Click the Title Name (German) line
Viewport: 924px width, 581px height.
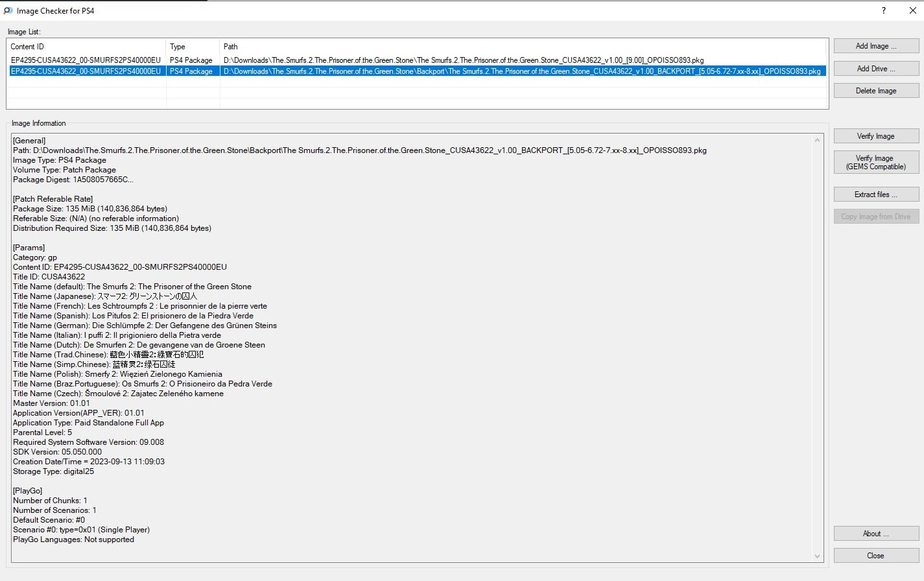[x=145, y=326]
